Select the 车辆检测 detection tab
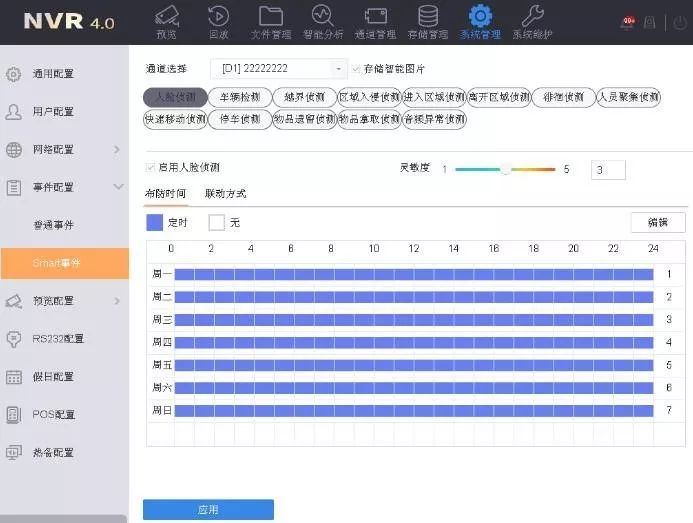 tap(240, 97)
